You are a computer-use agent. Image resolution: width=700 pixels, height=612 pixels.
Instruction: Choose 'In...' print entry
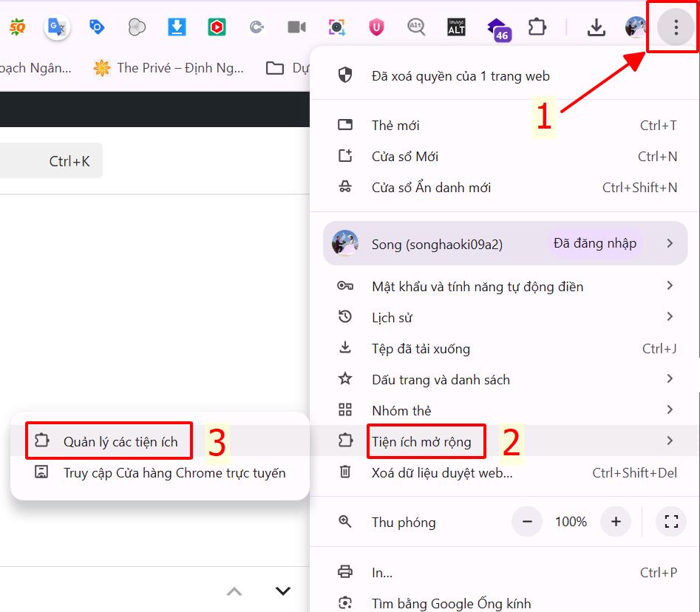coord(504,572)
